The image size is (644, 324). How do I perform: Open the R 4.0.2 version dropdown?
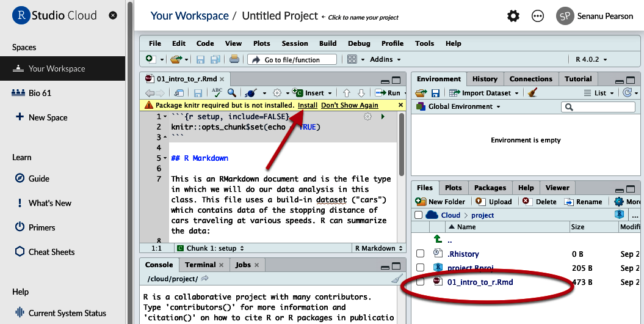click(591, 59)
